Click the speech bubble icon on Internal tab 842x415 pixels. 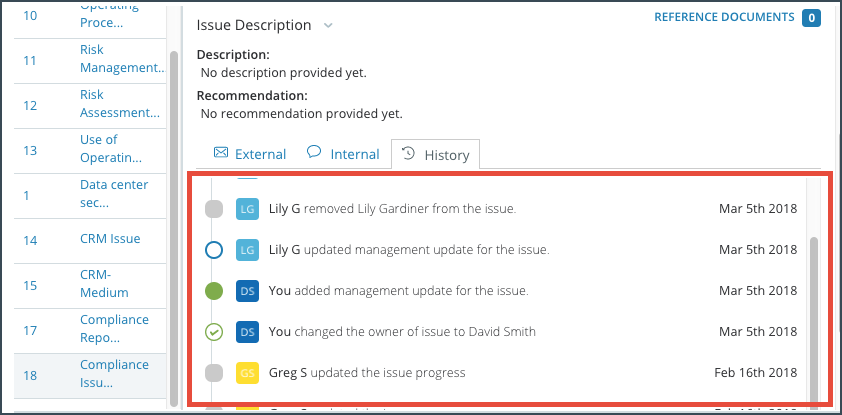314,152
